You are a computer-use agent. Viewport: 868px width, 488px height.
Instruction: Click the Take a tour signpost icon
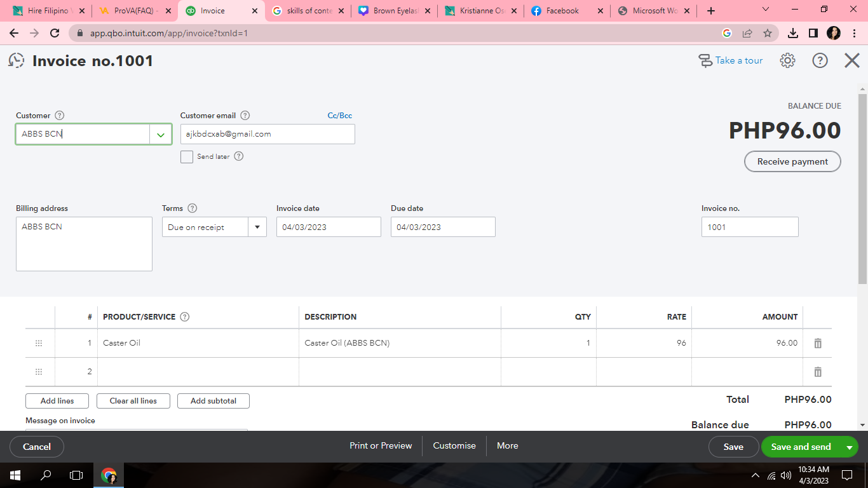[705, 60]
